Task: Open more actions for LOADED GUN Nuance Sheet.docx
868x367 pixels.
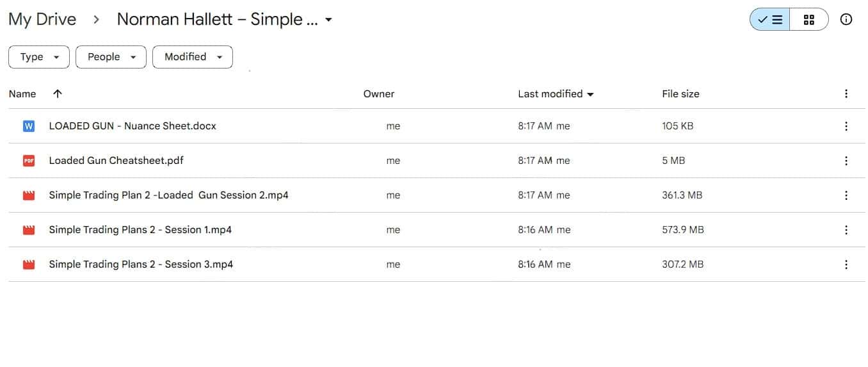Action: pos(846,126)
